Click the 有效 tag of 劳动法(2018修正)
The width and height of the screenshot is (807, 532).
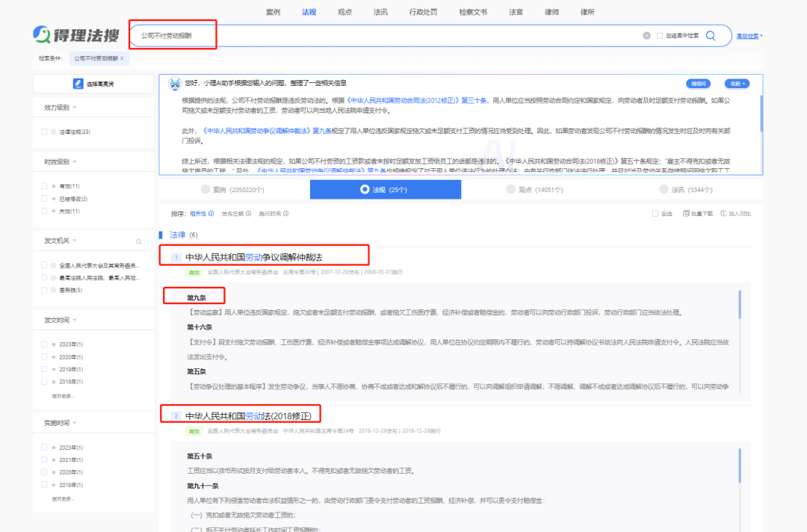pyautogui.click(x=194, y=431)
